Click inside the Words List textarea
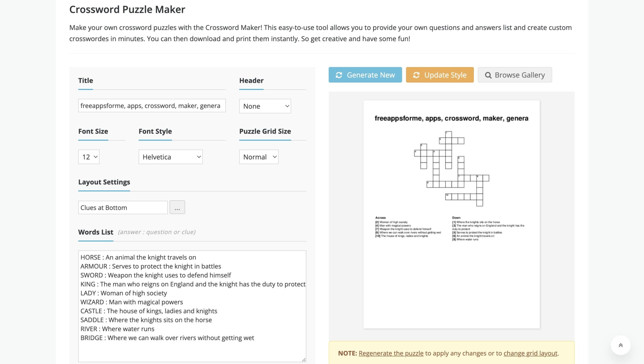 click(192, 302)
